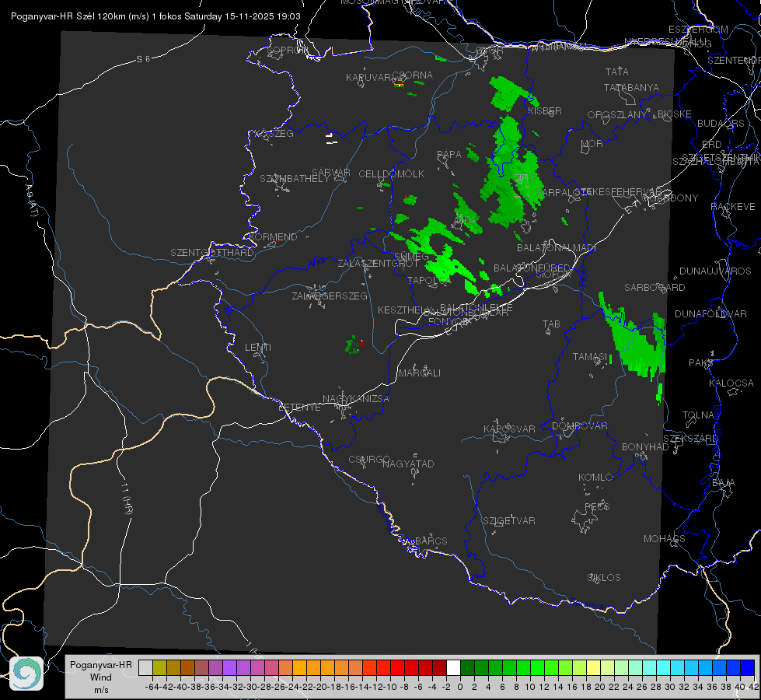Click the LENTI town label
Image resolution: width=761 pixels, height=700 pixels.
(x=258, y=348)
